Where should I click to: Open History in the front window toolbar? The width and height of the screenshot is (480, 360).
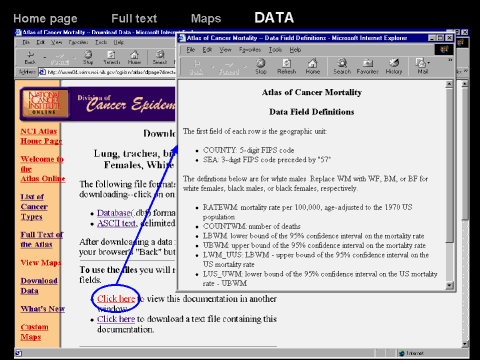(394, 66)
